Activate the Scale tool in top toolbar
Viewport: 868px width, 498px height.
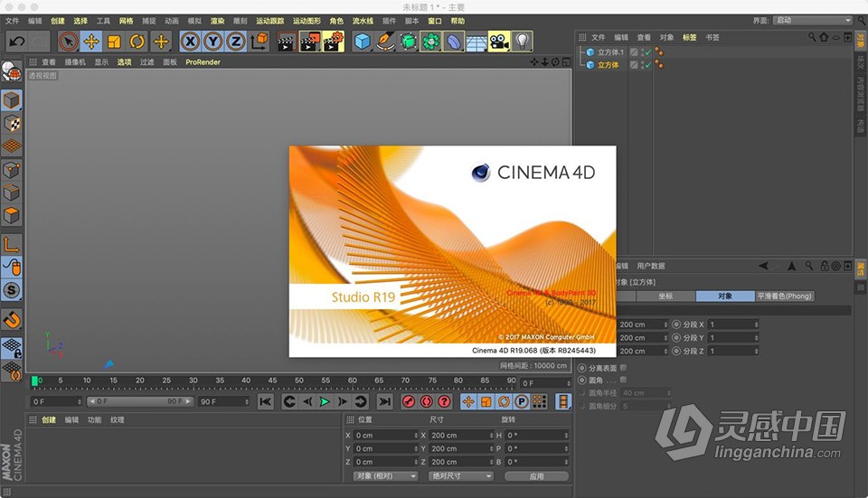114,42
